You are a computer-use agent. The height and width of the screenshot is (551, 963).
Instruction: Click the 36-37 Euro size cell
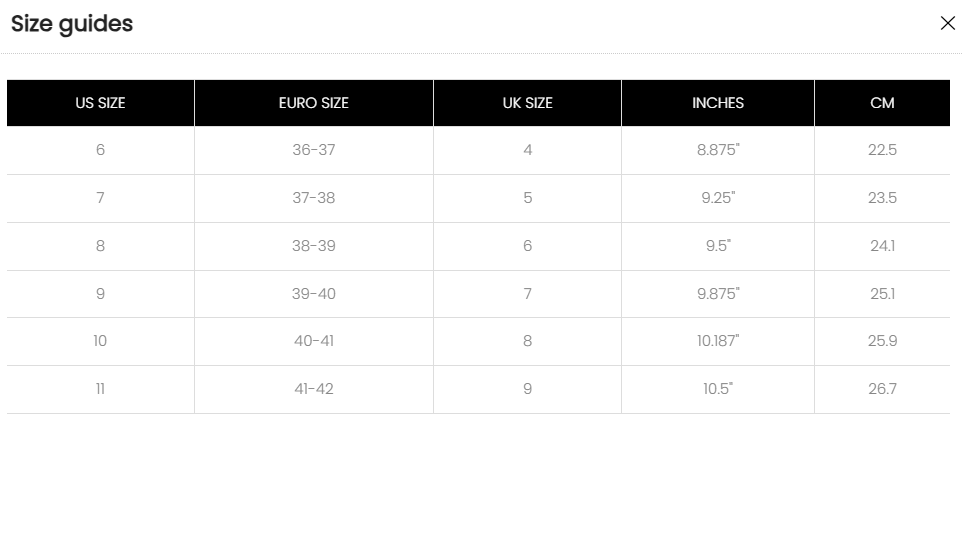click(x=314, y=150)
